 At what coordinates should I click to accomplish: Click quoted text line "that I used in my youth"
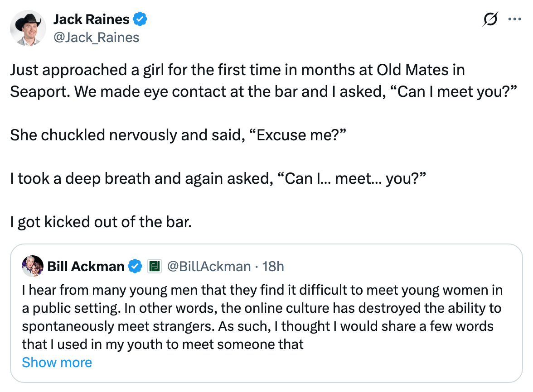[162, 344]
